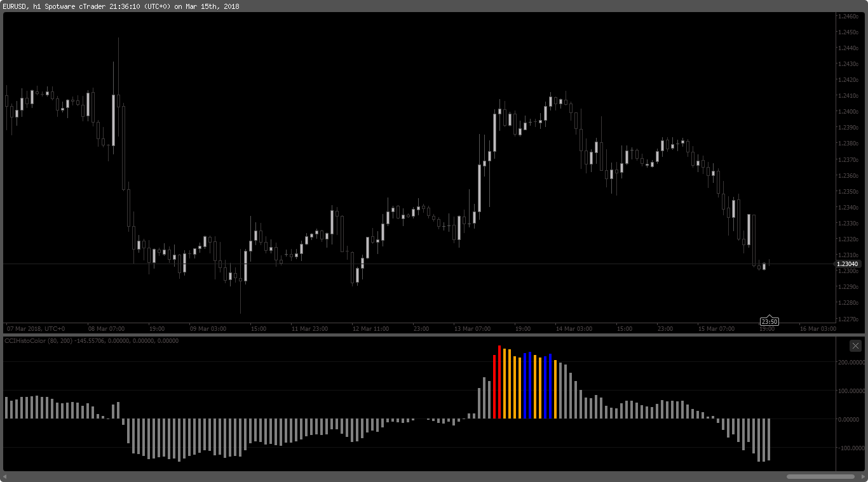Click the 200.00000 indicator axis label
868x482 pixels.
click(x=851, y=362)
